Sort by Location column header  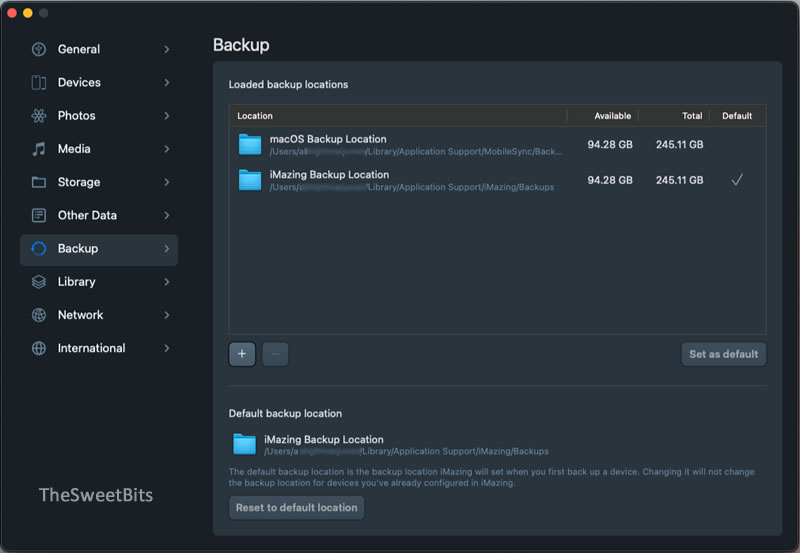point(255,116)
